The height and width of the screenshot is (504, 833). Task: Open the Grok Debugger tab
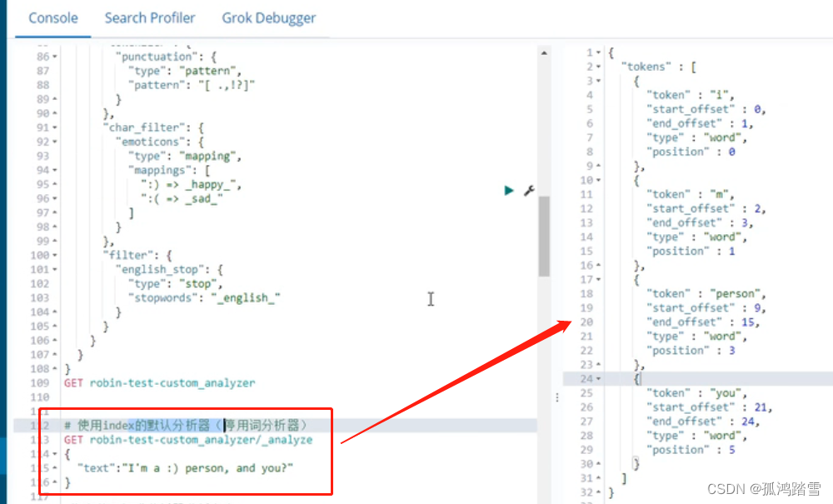click(x=268, y=18)
